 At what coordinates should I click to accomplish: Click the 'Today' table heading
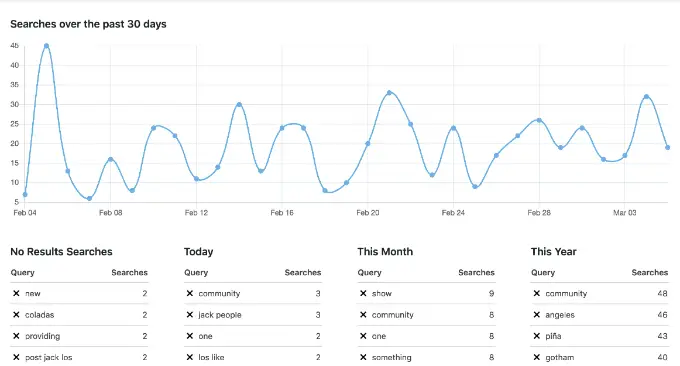coord(199,252)
